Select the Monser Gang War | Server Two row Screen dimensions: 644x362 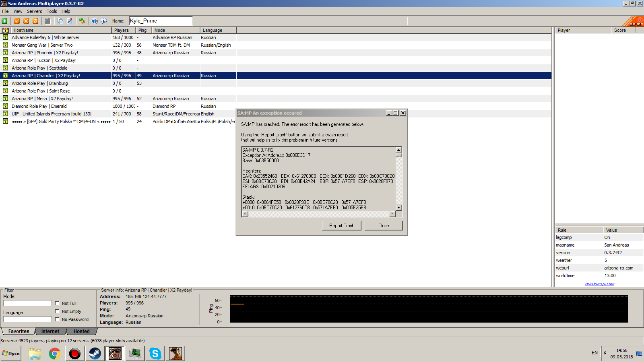tap(276, 45)
